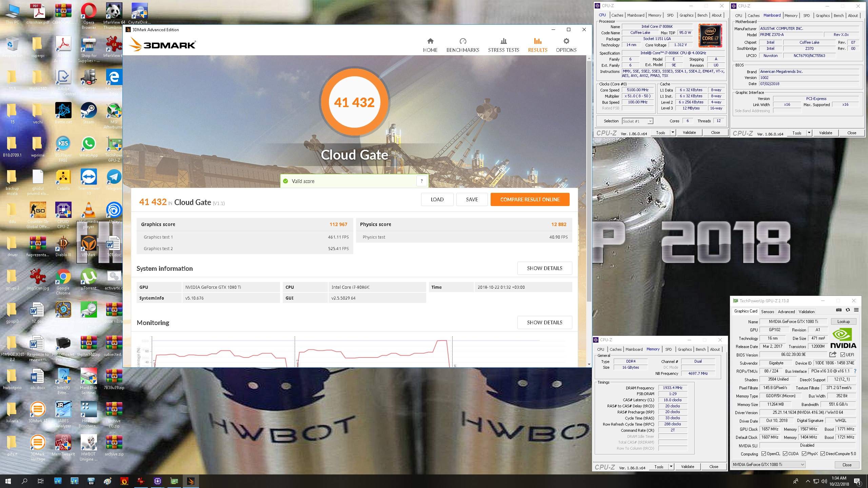
Task: Open Bench tab in CPU-Z Mainboard window
Action: click(x=839, y=16)
